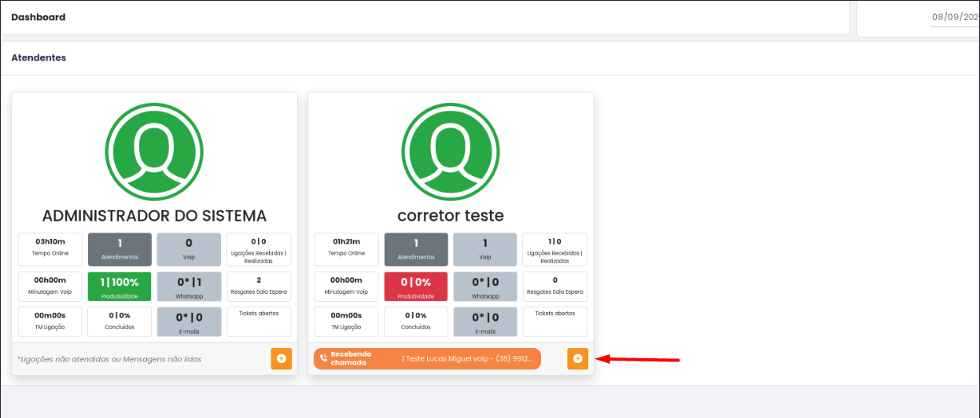980x418 pixels.
Task: Click Tickets abertos on corretor teste card
Action: pos(555,321)
